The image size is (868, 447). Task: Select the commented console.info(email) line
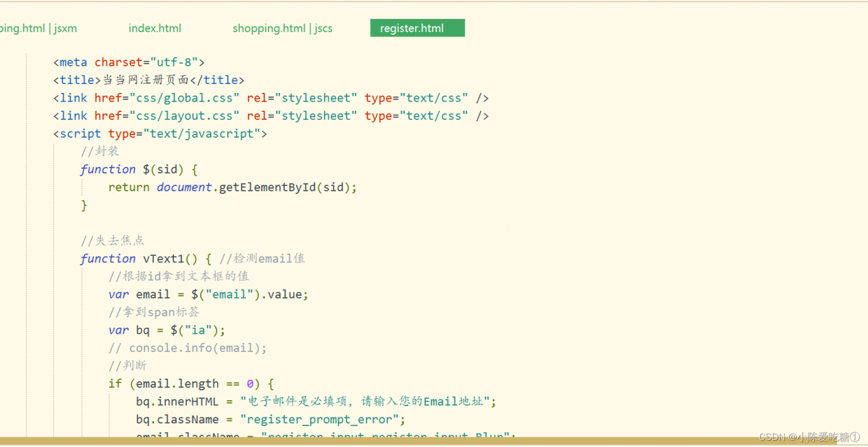pyautogui.click(x=186, y=347)
